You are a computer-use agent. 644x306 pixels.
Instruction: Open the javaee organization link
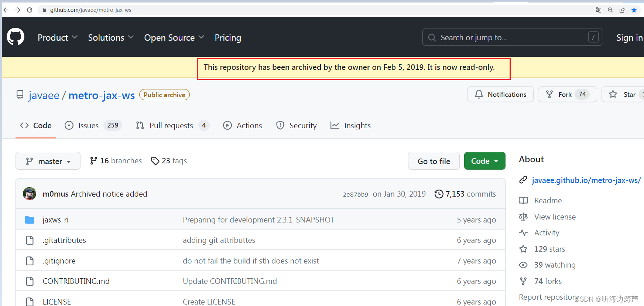pyautogui.click(x=44, y=95)
